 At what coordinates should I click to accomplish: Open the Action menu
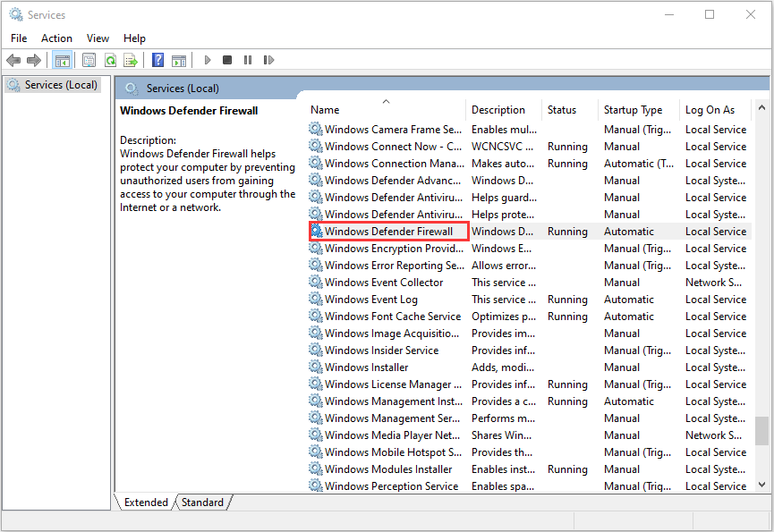pos(56,38)
